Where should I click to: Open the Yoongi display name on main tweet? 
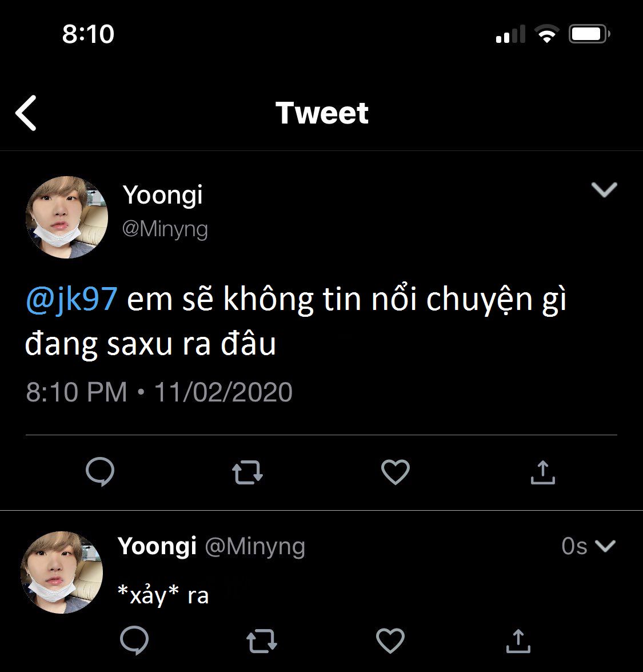(163, 195)
